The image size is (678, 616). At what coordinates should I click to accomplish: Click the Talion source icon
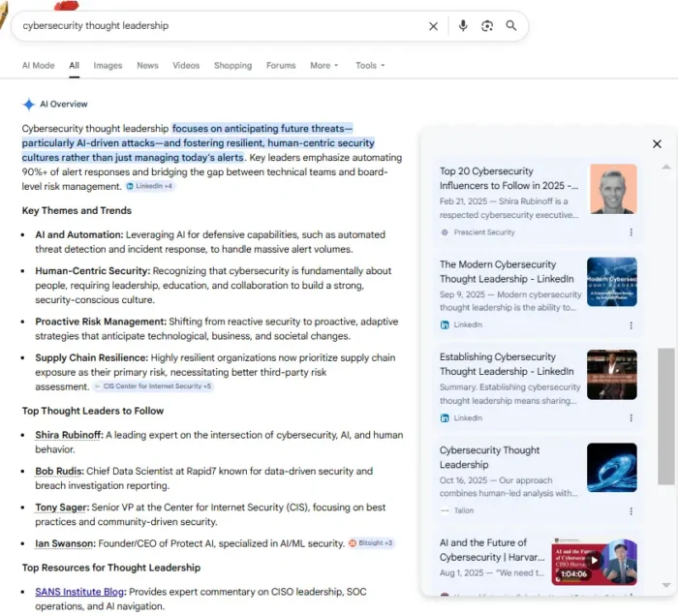(445, 511)
